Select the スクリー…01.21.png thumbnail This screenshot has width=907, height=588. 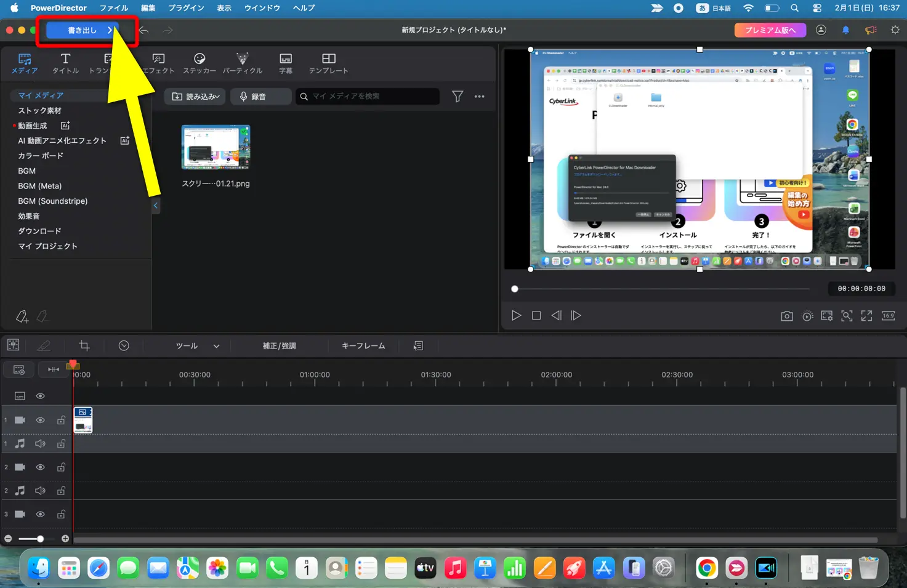coord(215,147)
